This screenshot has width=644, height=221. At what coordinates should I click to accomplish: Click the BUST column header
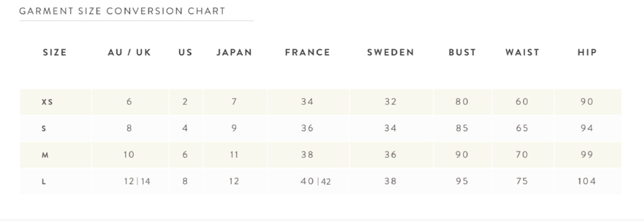click(x=462, y=52)
